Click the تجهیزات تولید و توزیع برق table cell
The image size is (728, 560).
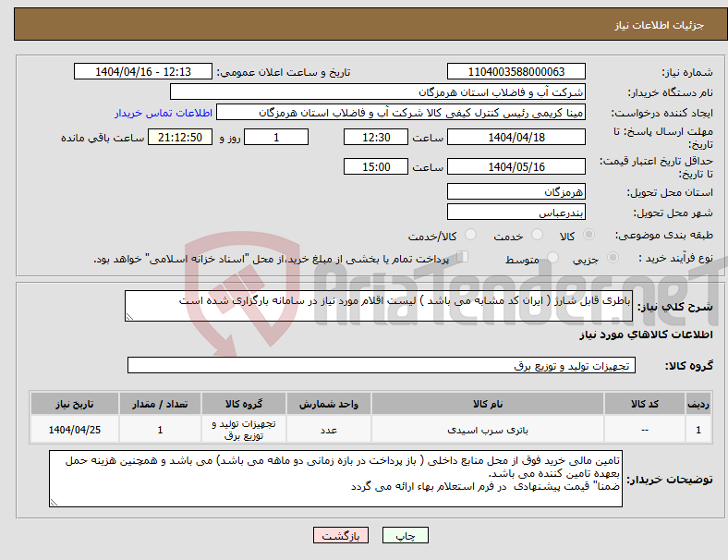[x=244, y=430]
